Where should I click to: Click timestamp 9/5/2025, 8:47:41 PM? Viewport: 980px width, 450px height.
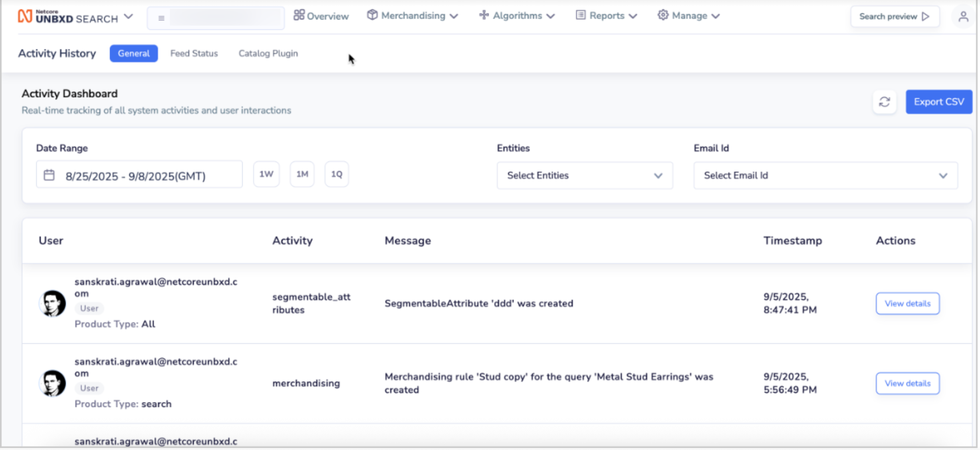pos(790,303)
